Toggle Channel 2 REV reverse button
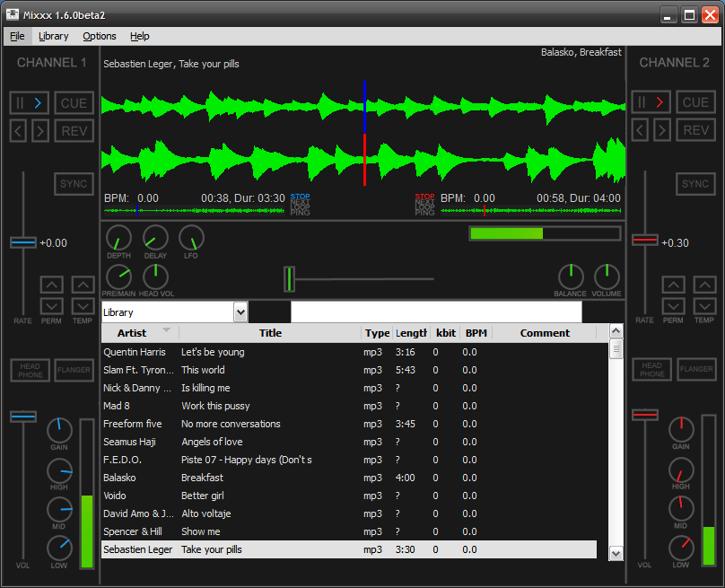This screenshot has width=725, height=588. (696, 130)
